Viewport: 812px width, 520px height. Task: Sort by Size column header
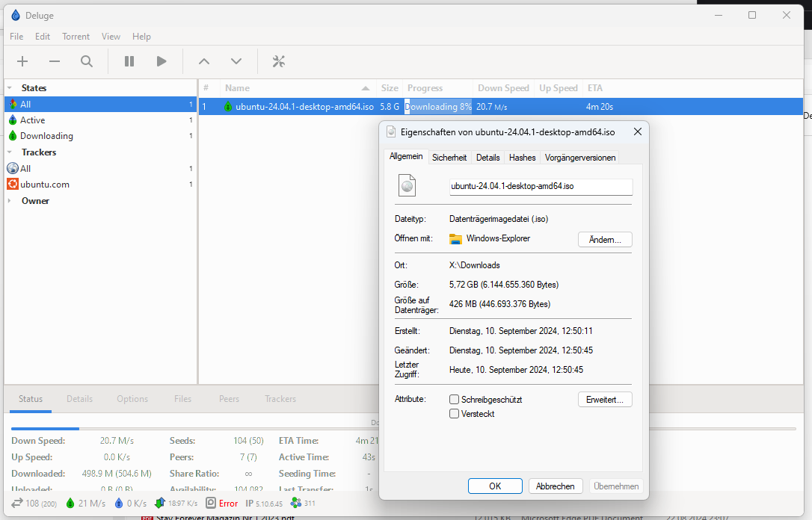(x=390, y=88)
